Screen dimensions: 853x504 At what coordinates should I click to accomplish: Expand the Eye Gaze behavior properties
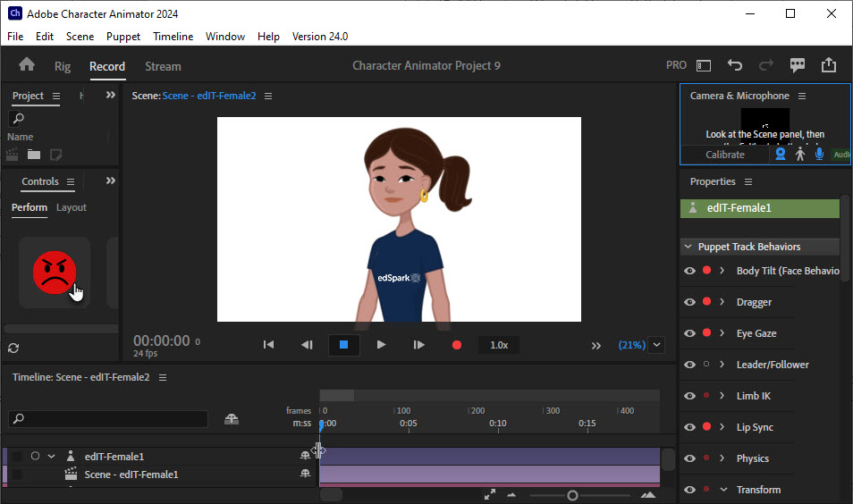[722, 332]
